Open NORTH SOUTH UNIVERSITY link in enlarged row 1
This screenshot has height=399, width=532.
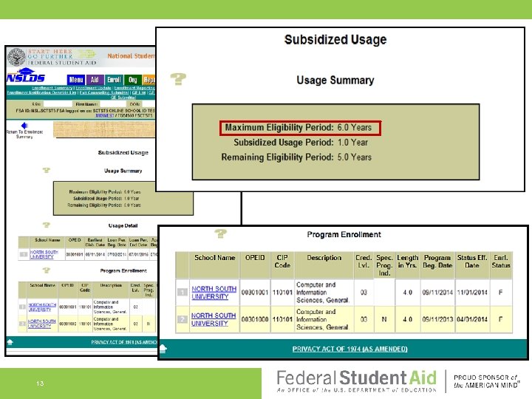click(214, 293)
